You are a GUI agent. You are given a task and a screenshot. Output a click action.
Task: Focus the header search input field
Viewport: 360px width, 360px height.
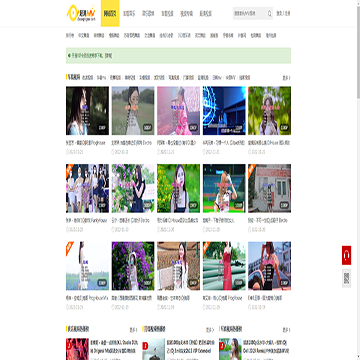[x=250, y=14]
